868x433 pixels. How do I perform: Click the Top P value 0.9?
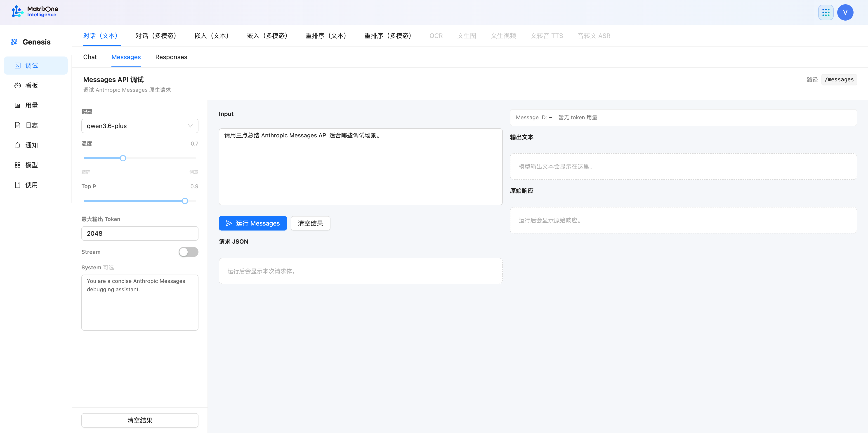pyautogui.click(x=194, y=187)
